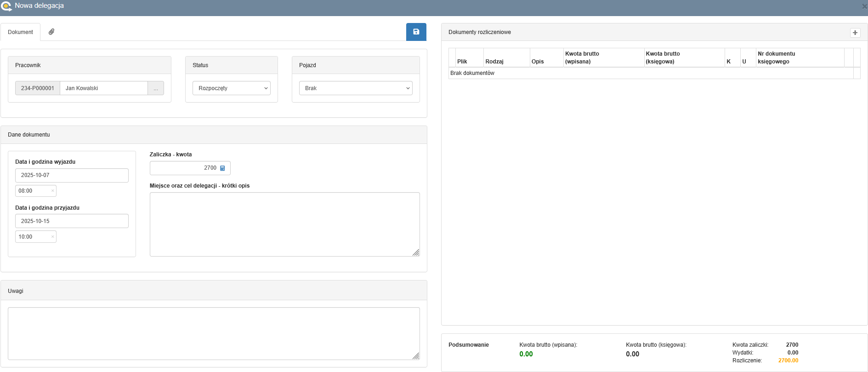This screenshot has height=372, width=868.
Task: Switch to the Dokument tab
Action: (x=20, y=32)
